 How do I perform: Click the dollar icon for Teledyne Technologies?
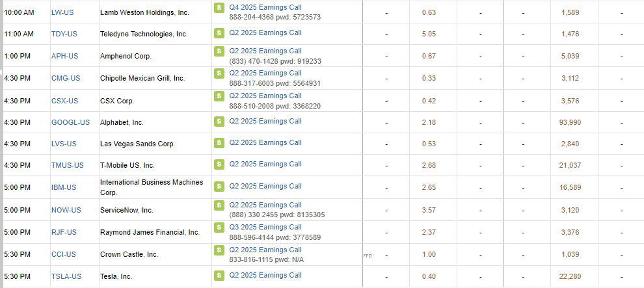point(219,33)
